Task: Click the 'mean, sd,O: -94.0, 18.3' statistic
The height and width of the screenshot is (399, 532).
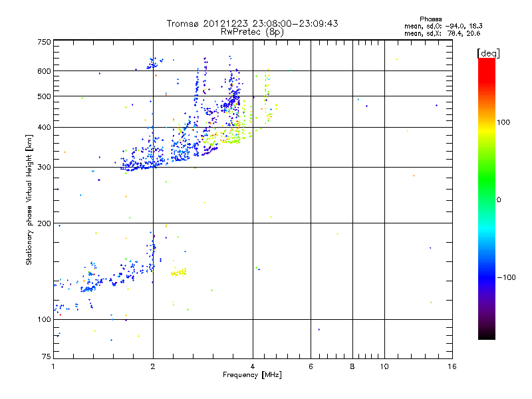Action: [x=443, y=26]
